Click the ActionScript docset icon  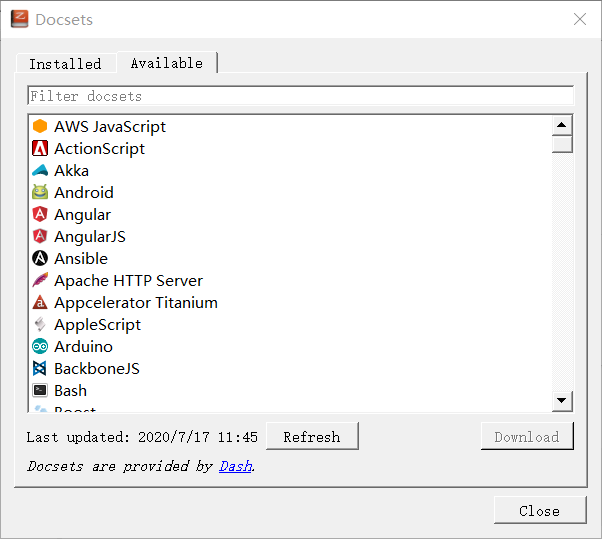[40, 149]
